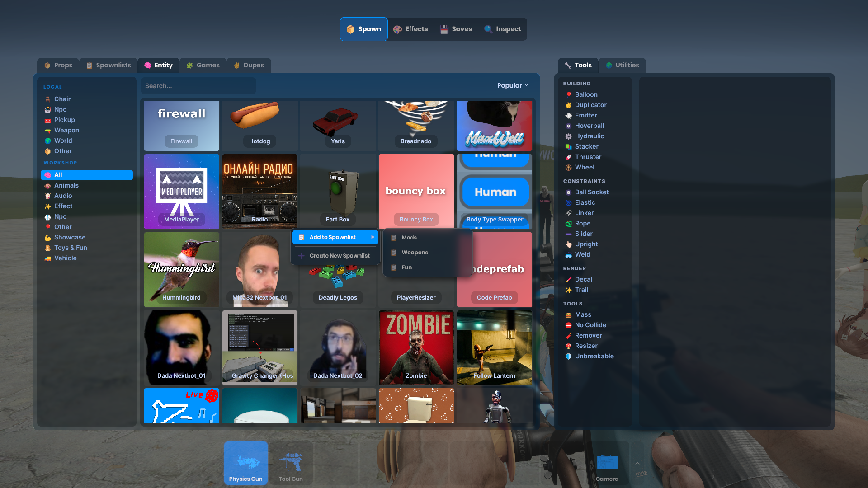
Task: Spawn the Zombie entity thumbnail
Action: pyautogui.click(x=416, y=347)
